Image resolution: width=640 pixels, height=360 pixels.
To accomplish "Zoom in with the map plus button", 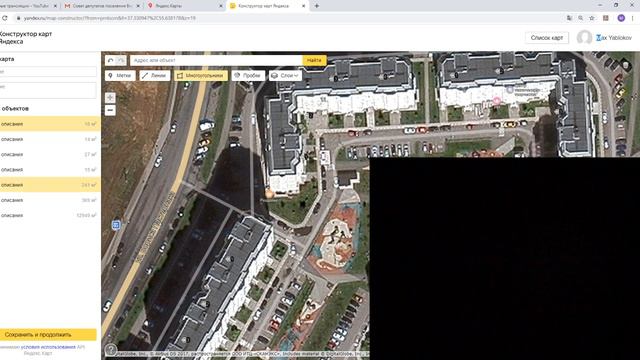I will [110, 98].
